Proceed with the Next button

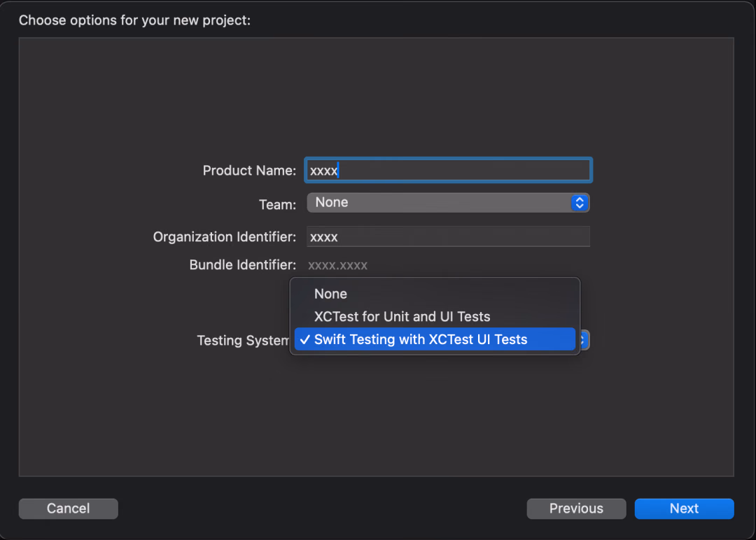click(684, 509)
